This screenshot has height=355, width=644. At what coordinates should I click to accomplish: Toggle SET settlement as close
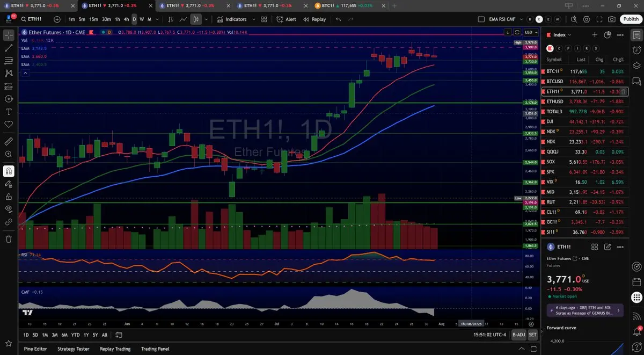click(x=532, y=335)
